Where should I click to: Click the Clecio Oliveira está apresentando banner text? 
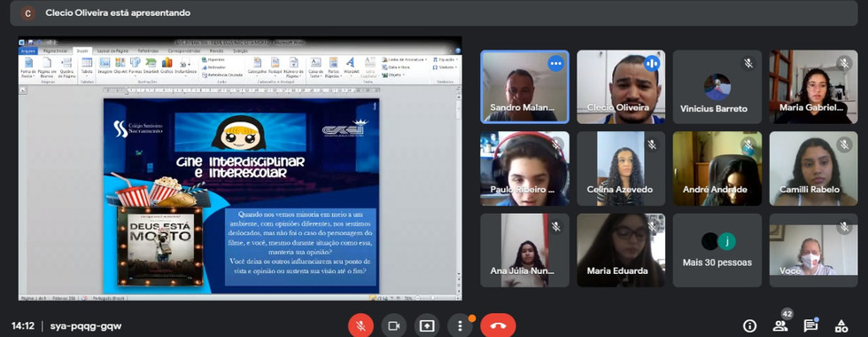tap(118, 12)
